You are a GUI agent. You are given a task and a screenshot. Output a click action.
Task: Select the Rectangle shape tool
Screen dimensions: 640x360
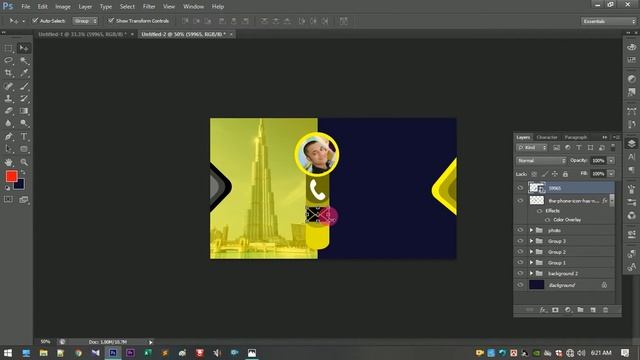(x=24, y=149)
